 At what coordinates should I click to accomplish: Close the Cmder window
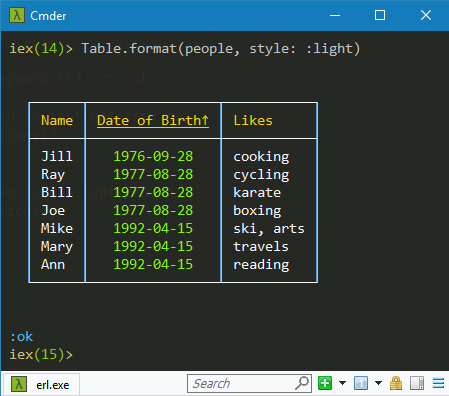tap(426, 15)
